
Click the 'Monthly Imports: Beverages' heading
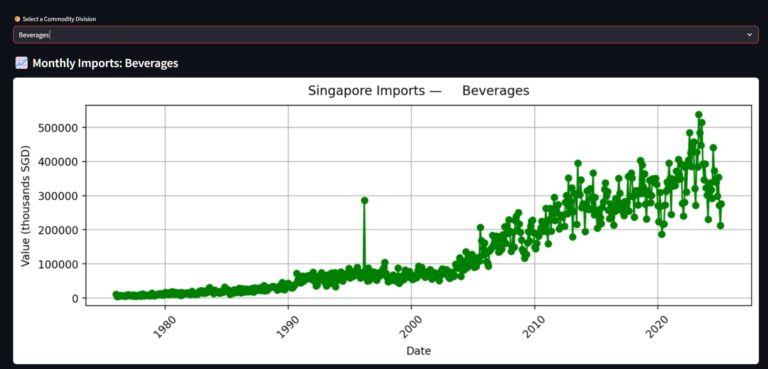pyautogui.click(x=105, y=63)
